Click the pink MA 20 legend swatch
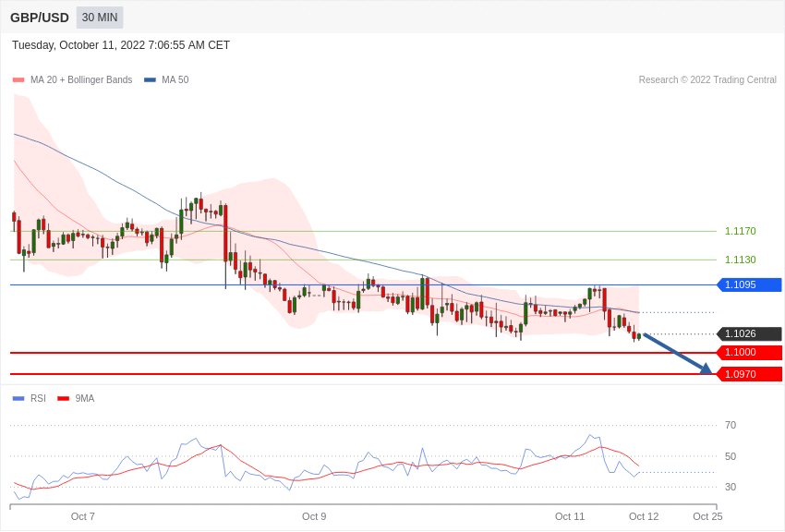The height and width of the screenshot is (532, 785). pos(18,80)
